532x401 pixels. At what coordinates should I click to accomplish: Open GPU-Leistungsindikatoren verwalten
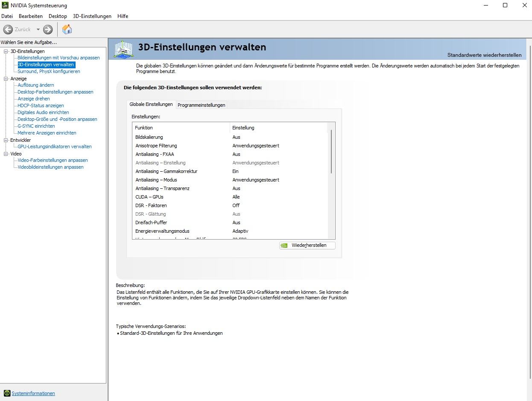click(55, 146)
